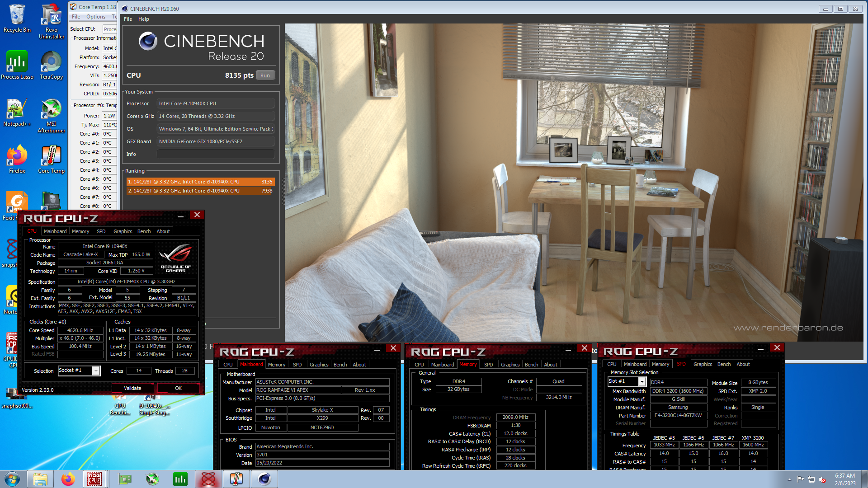Image resolution: width=868 pixels, height=488 pixels.
Task: Open Notepad++ desktop shortcut
Action: 17,113
